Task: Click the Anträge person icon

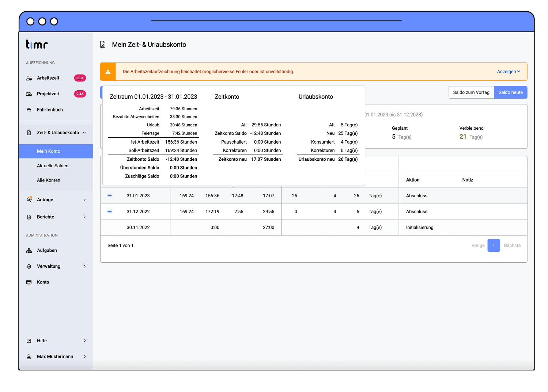Action: [x=29, y=199]
